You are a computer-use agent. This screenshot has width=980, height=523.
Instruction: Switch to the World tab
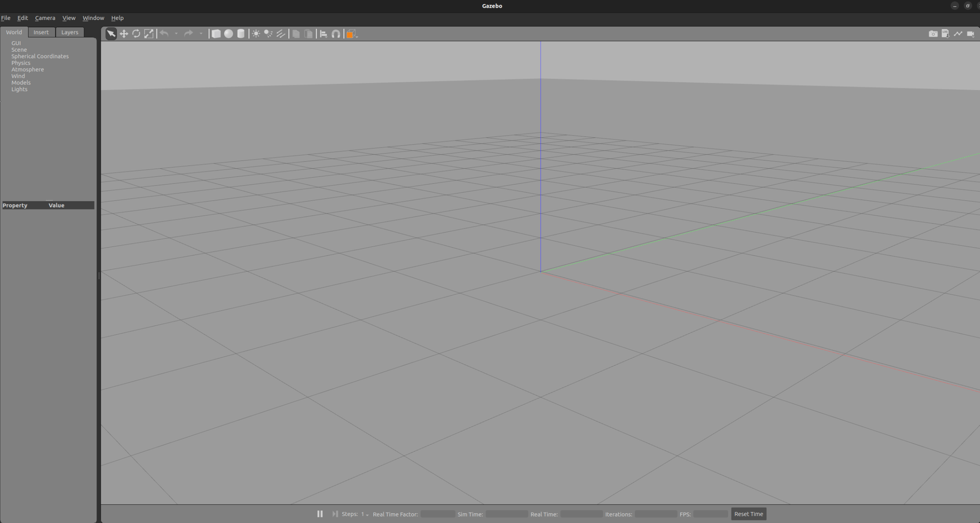click(14, 32)
